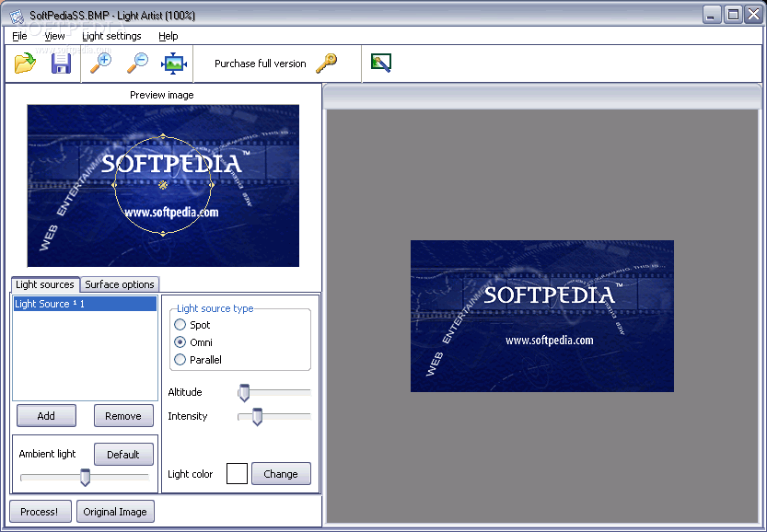
Task: Minimize the Light Artist window
Action: (712, 15)
